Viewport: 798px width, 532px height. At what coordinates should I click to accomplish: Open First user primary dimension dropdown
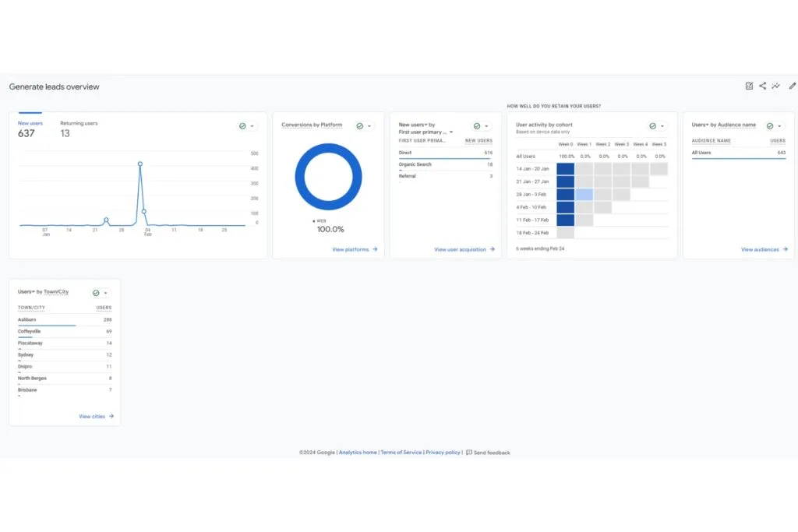[451, 132]
